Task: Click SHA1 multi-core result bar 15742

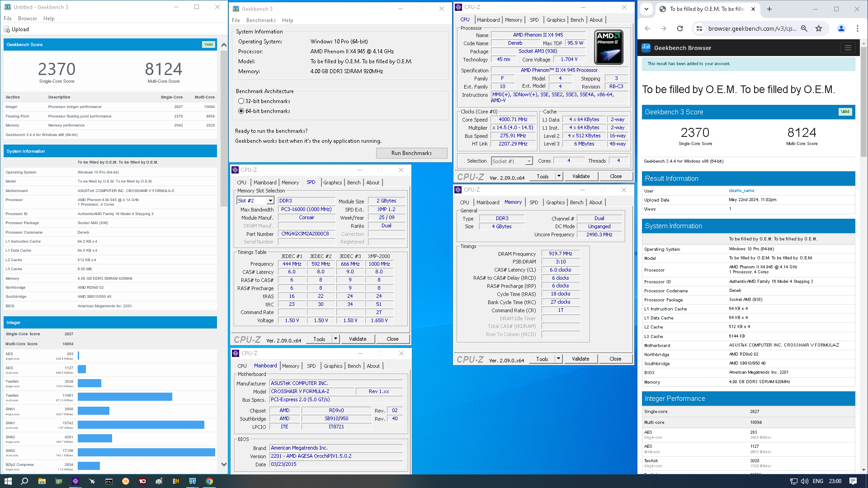Action: click(x=141, y=425)
